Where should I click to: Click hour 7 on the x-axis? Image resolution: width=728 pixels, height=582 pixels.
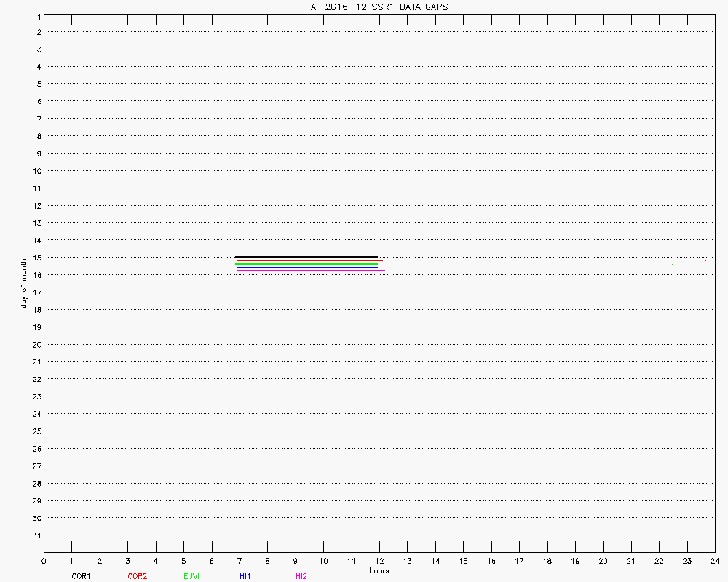tap(240, 561)
